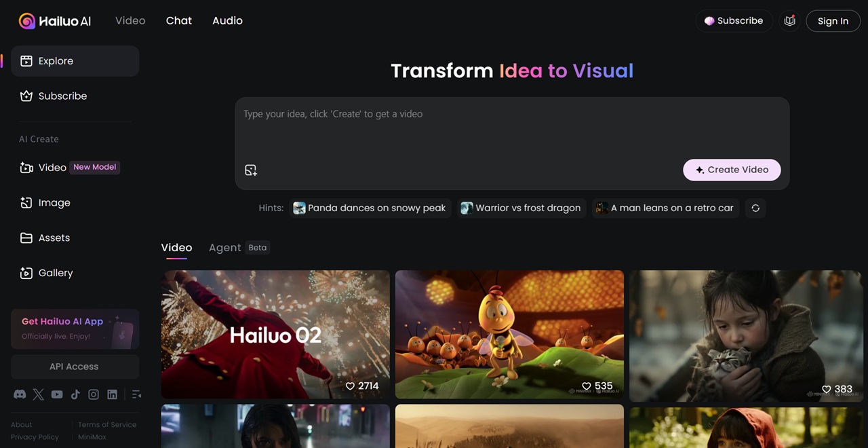Open the Instagram link icon
The image size is (868, 448).
pyautogui.click(x=94, y=394)
